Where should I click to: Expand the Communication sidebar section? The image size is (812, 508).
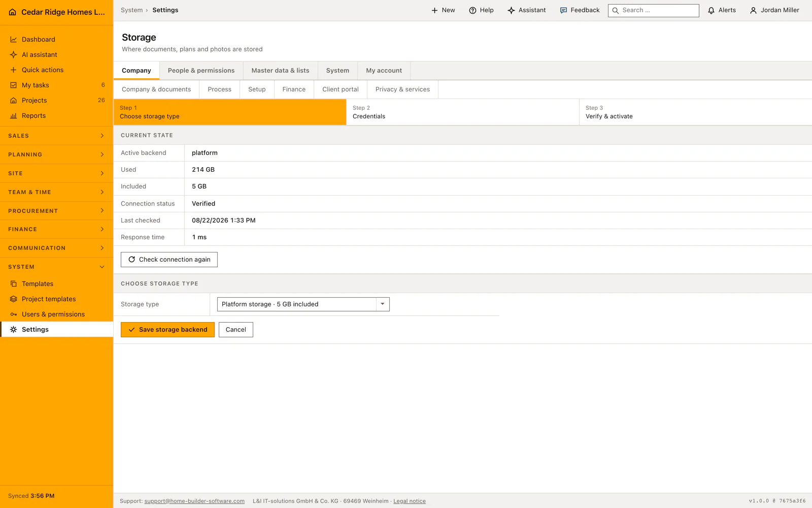point(56,248)
